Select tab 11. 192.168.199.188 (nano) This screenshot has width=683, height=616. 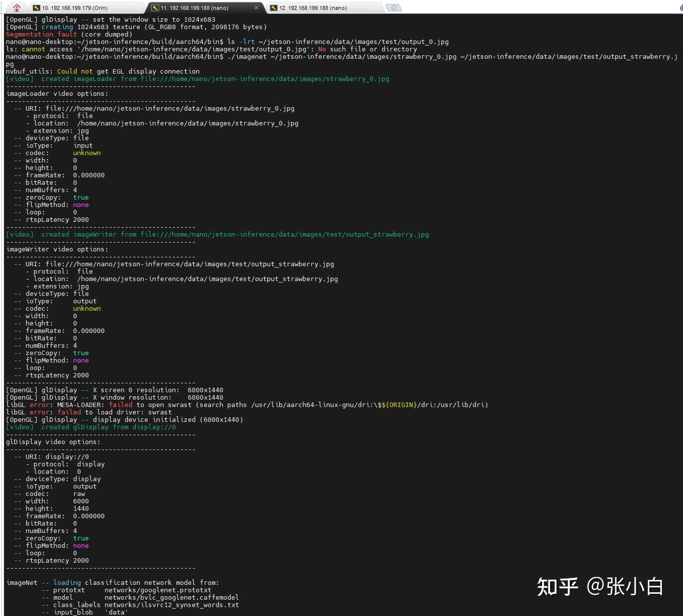point(194,8)
